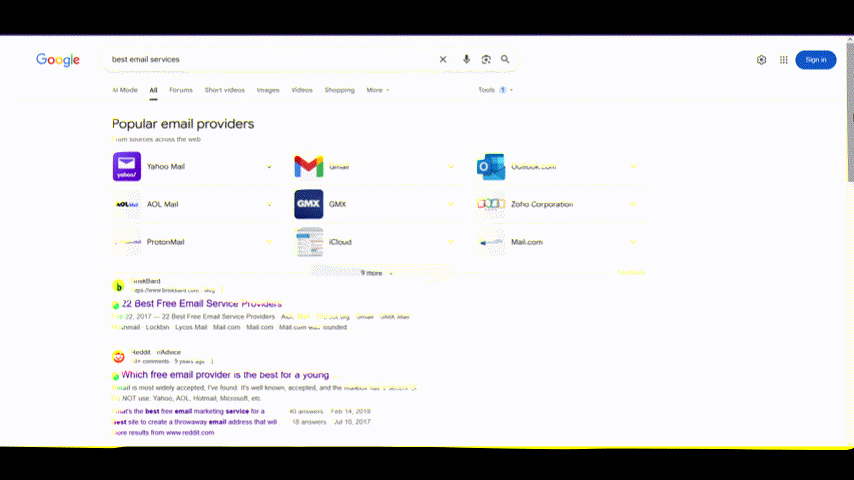The width and height of the screenshot is (854, 480).
Task: Click the Yahoo Mail logo icon
Action: click(x=127, y=167)
